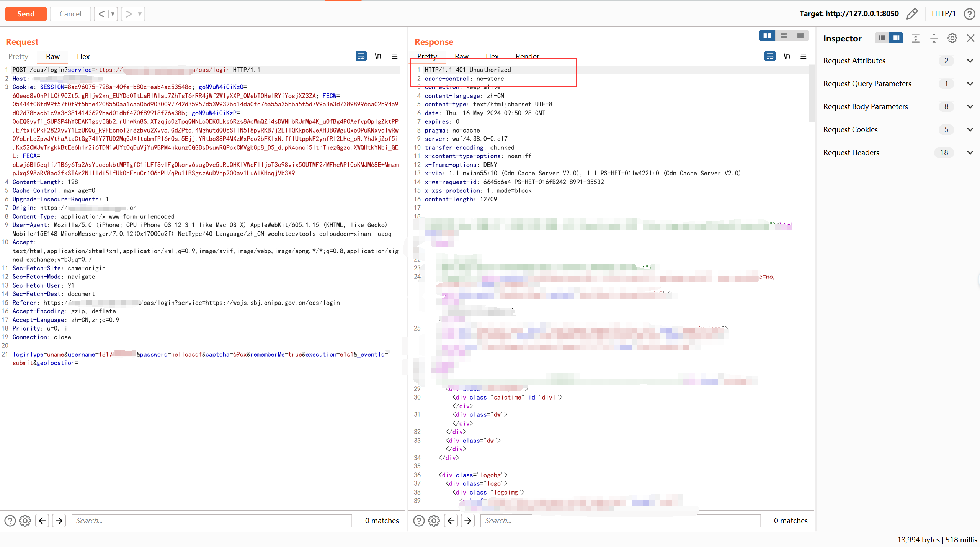The height and width of the screenshot is (547, 980).
Task: Go to next request in history
Action: (x=129, y=14)
